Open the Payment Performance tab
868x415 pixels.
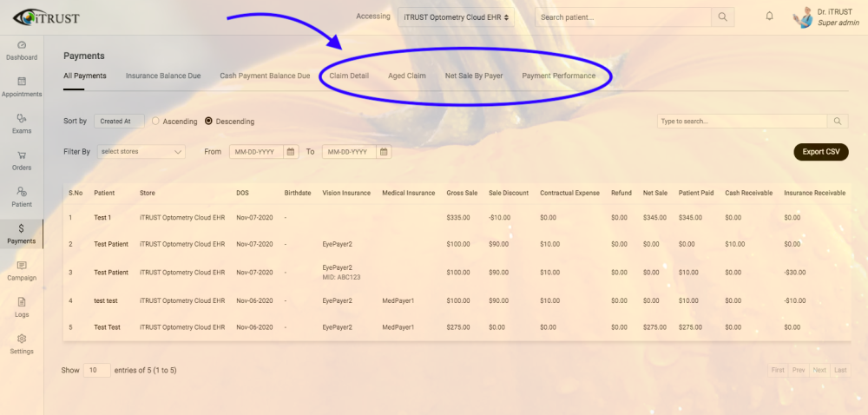click(558, 76)
